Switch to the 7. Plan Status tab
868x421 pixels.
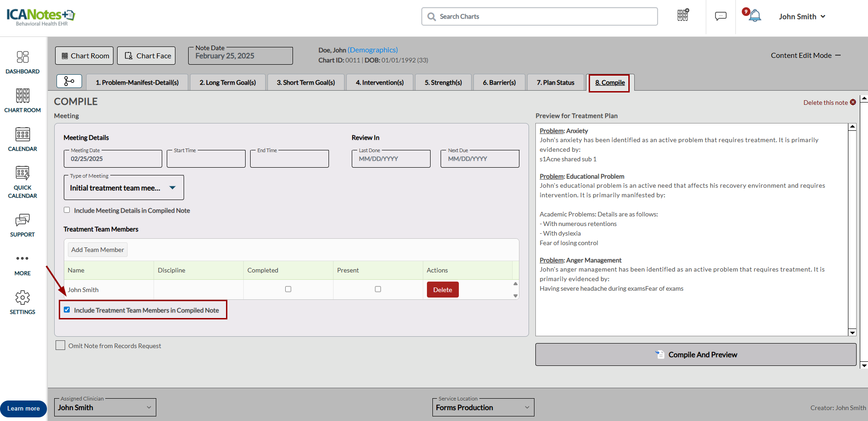(555, 82)
